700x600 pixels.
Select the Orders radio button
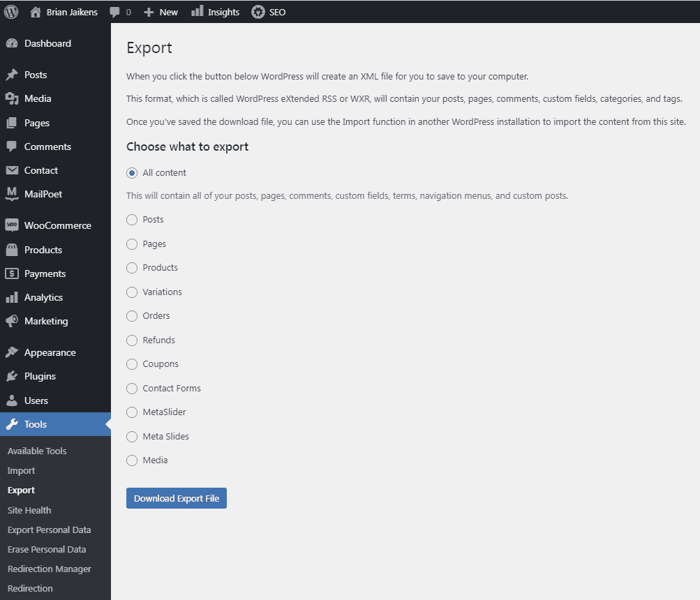coord(132,316)
